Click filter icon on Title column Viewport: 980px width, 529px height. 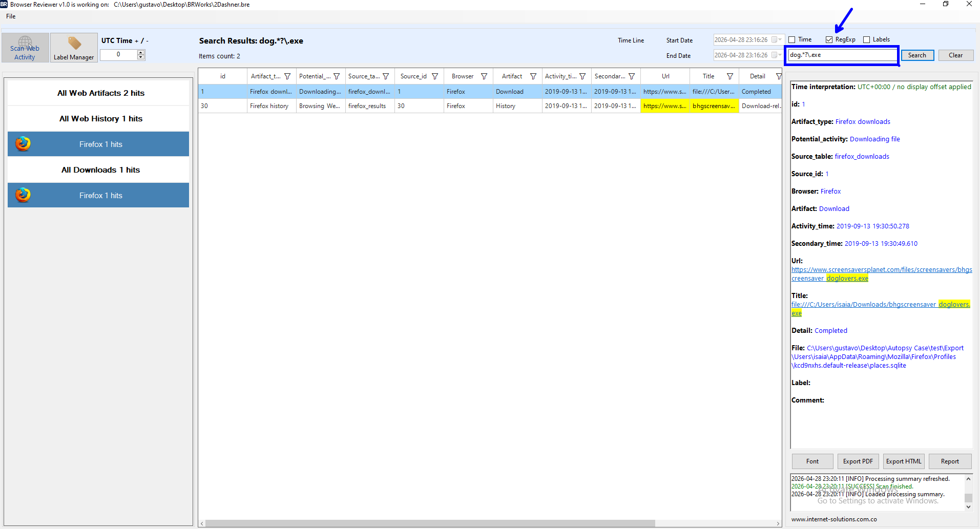730,76
